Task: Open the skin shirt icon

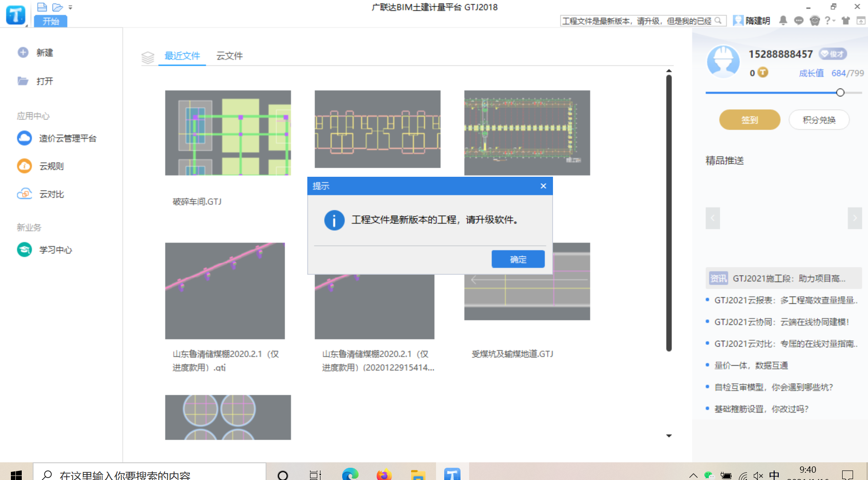Action: click(x=845, y=20)
